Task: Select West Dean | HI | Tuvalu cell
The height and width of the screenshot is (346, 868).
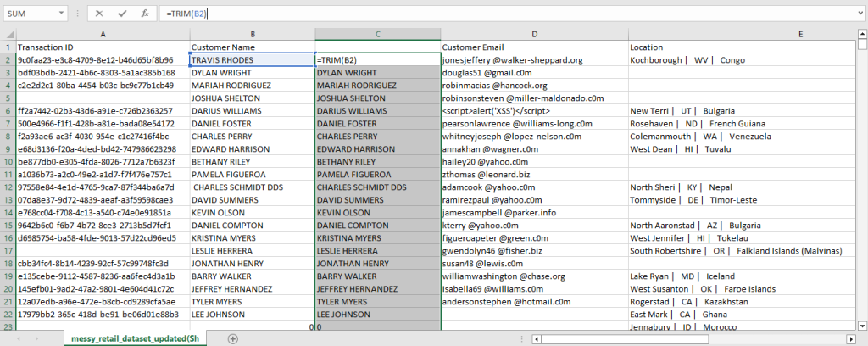Action: [742, 149]
